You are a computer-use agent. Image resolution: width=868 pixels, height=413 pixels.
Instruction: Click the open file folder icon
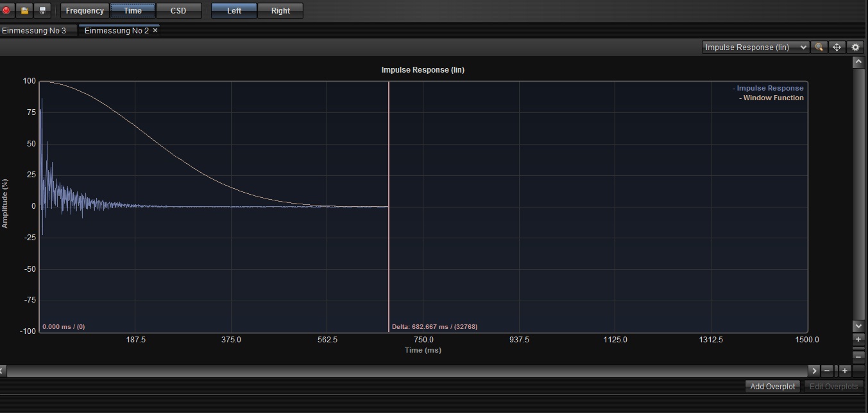(24, 10)
